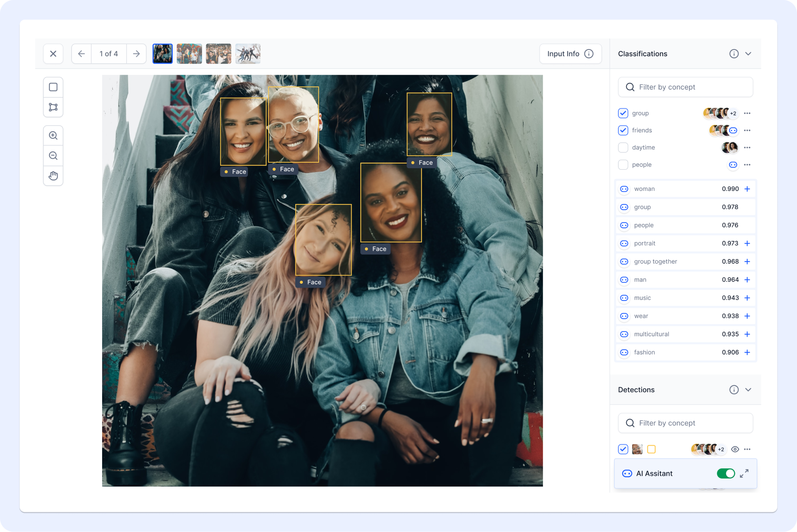This screenshot has height=532, width=797.
Task: Click the Classifications filter by concept field
Action: point(685,87)
